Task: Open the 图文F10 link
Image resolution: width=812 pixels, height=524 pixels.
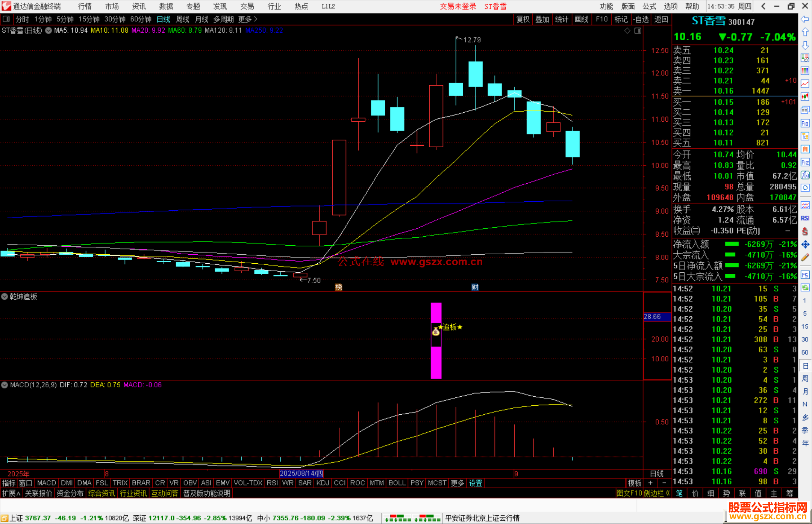Action: pos(629,493)
